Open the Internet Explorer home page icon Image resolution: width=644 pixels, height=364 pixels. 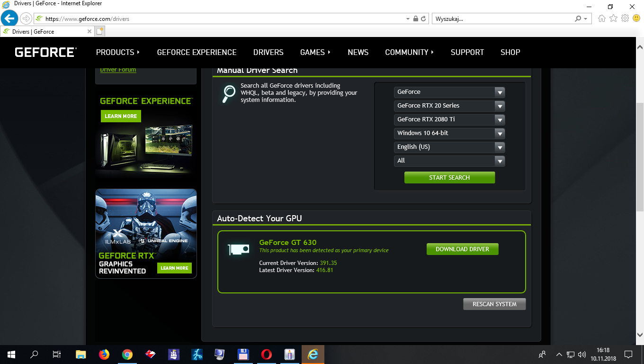pos(602,18)
